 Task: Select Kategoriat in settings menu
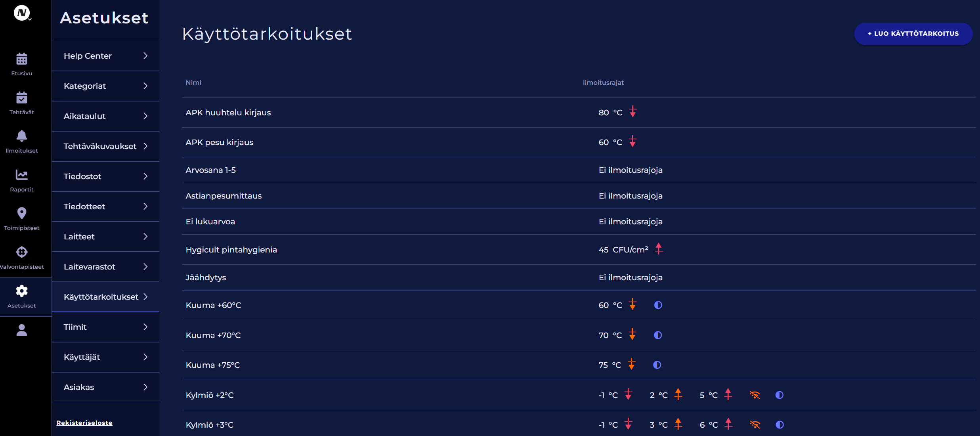click(x=105, y=86)
